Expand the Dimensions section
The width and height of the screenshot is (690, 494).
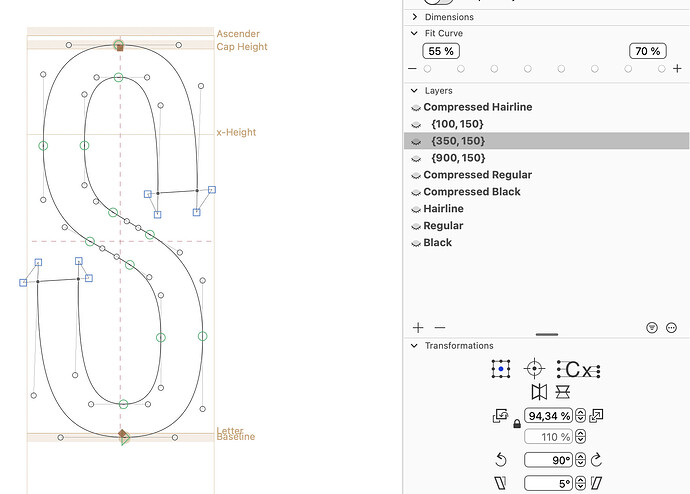[x=415, y=17]
